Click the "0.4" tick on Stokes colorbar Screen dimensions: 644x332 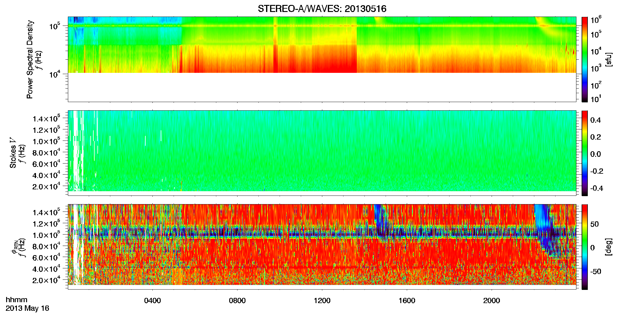(596, 120)
